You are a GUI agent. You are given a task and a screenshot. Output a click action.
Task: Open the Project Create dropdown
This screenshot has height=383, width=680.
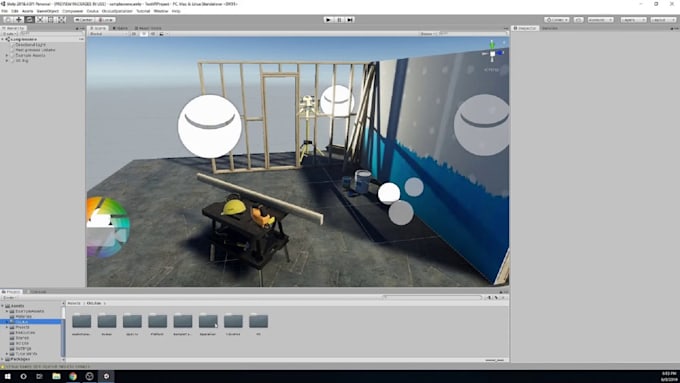tap(10, 298)
